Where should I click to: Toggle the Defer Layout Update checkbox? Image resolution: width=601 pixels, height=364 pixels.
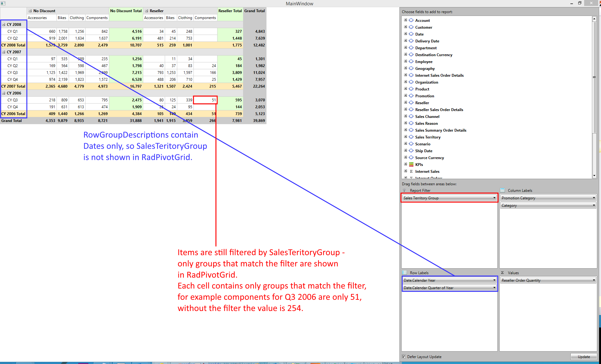point(404,357)
